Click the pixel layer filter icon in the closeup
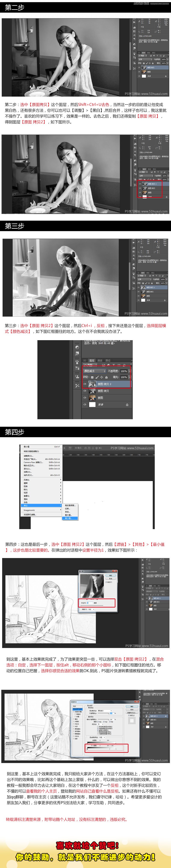Image resolution: width=171 pixels, height=868 pixels. point(104,365)
